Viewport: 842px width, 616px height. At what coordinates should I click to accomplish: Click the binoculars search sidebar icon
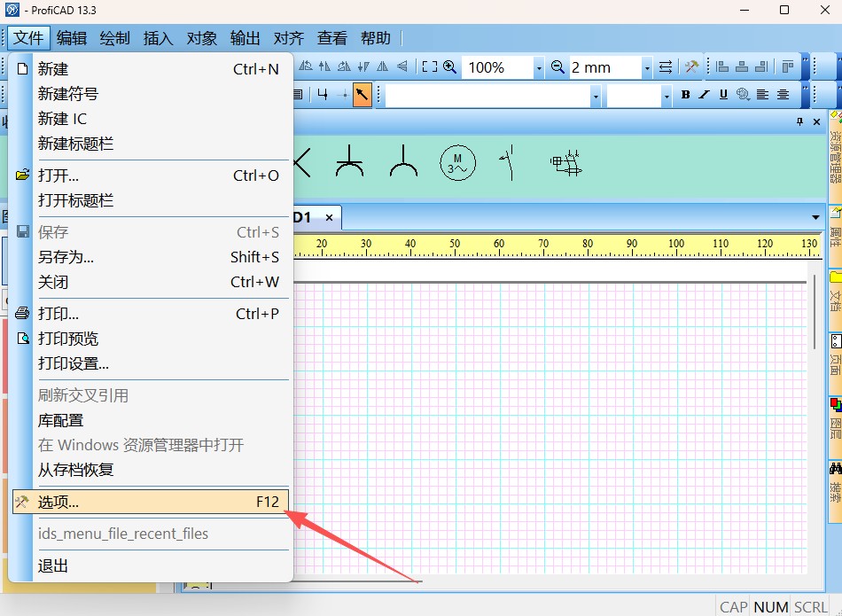pyautogui.click(x=835, y=469)
